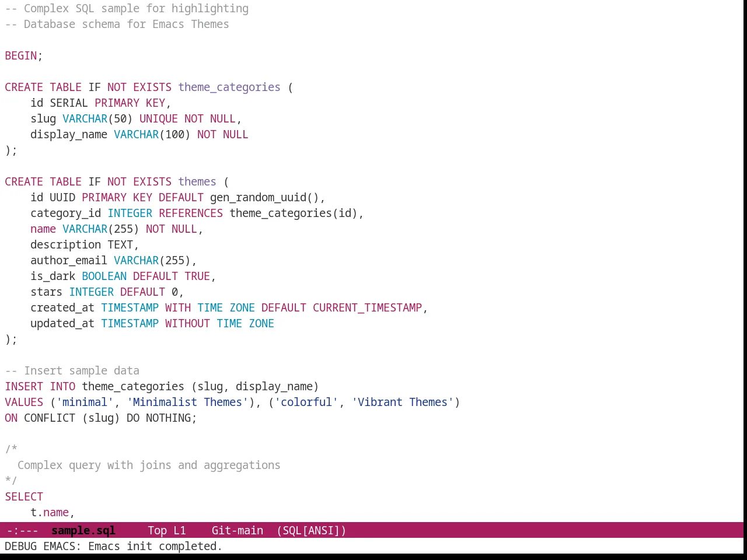Click the INSERT keyword
The height and width of the screenshot is (560, 747).
click(x=24, y=386)
